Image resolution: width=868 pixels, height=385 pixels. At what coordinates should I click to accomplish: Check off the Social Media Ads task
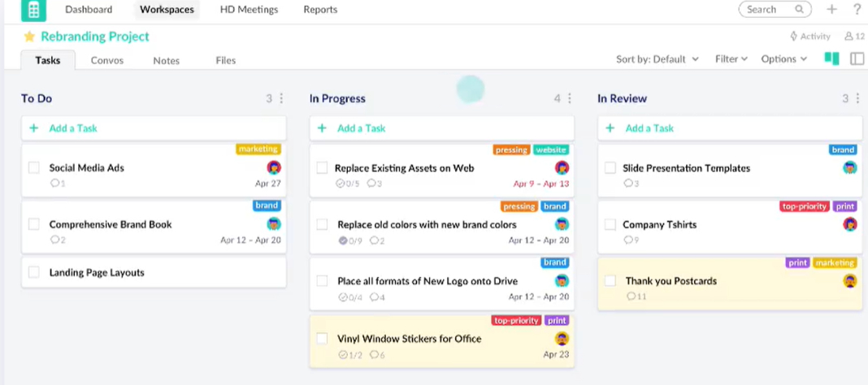[34, 168]
